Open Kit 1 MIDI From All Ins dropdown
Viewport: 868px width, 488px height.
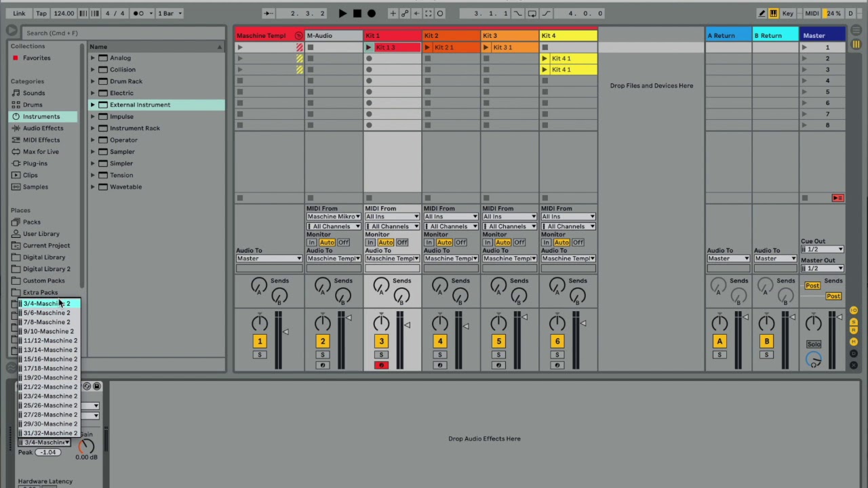pyautogui.click(x=392, y=217)
